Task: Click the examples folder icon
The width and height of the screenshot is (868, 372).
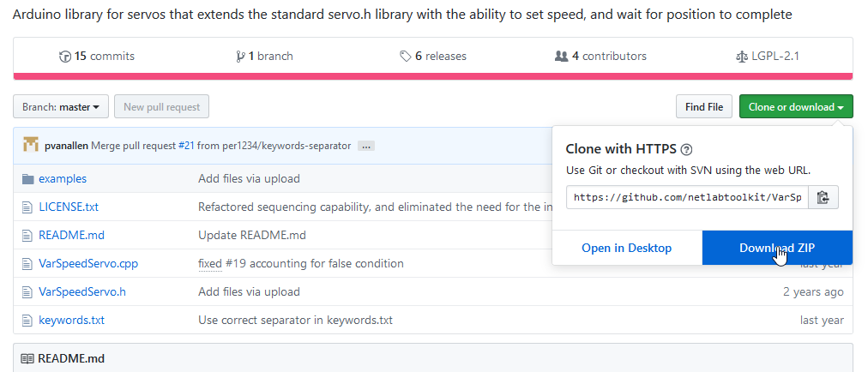Action: (x=27, y=179)
